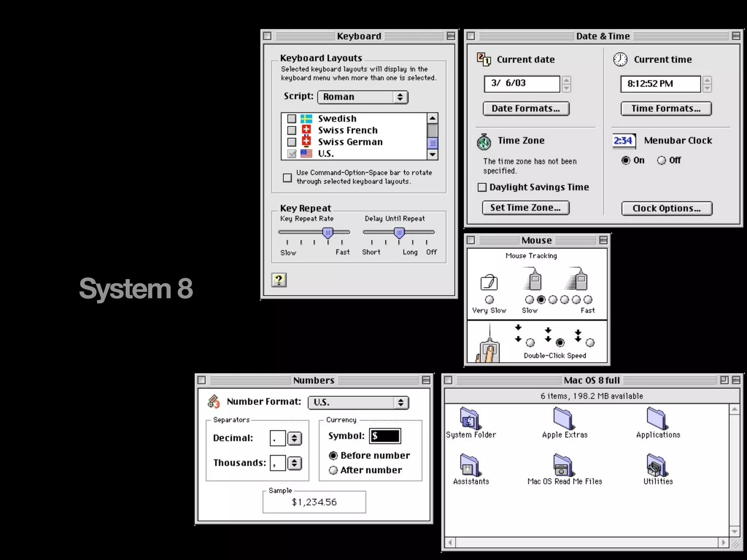Image resolution: width=747 pixels, height=560 pixels.
Task: Enable the Swedish keyboard layout checkbox
Action: click(291, 119)
